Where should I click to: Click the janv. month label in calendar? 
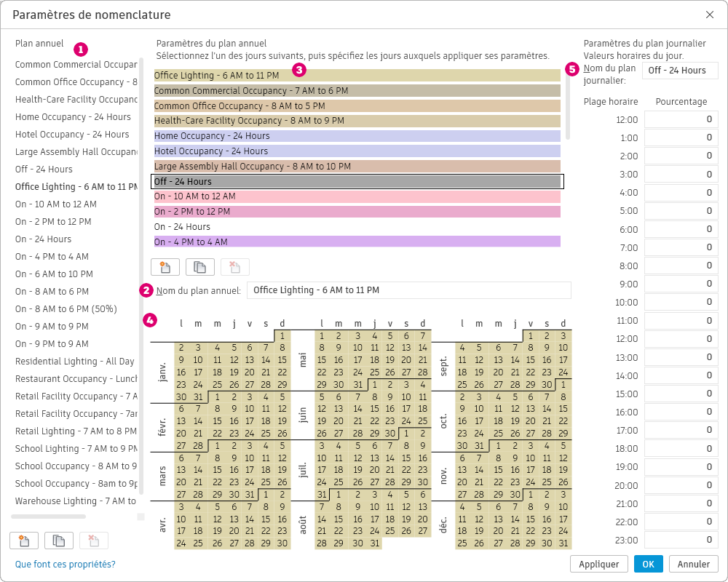pos(162,372)
